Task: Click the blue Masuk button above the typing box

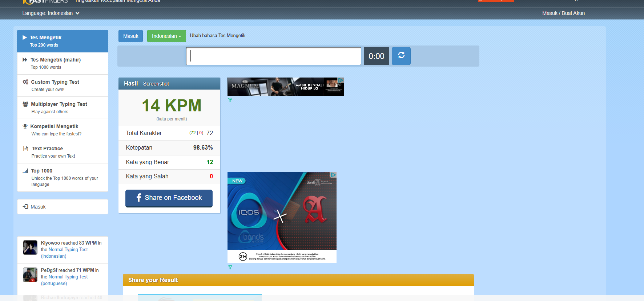Action: 130,36
